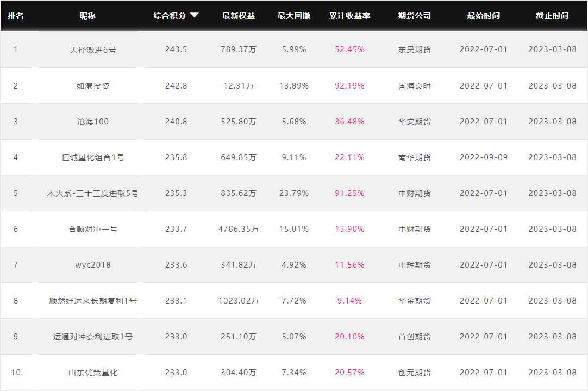The height and width of the screenshot is (391, 588).
Task: Select the 91.25% cumulative return
Action: (x=349, y=193)
